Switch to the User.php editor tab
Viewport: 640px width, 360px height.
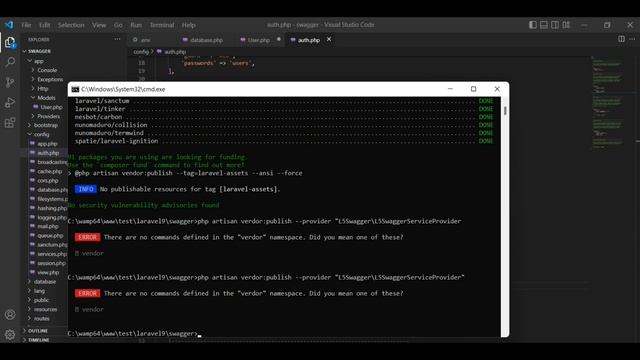click(x=259, y=40)
